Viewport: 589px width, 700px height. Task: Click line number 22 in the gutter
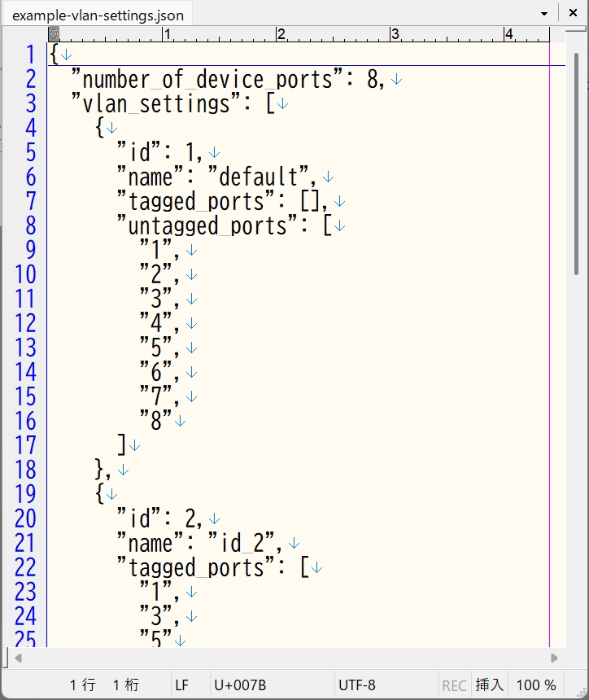tap(25, 567)
